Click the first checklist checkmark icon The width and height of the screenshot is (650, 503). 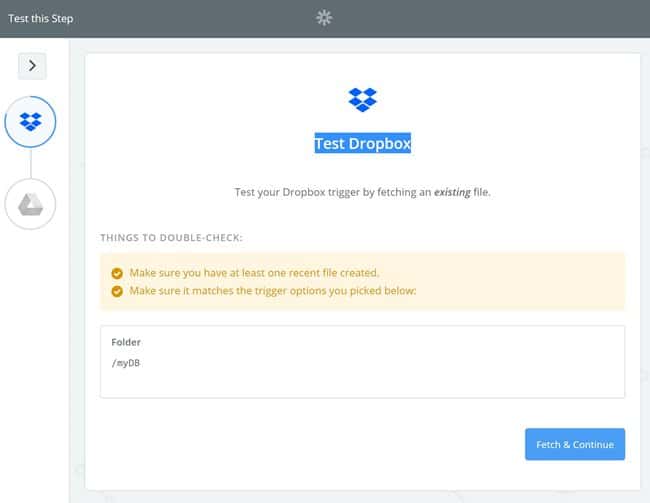tap(117, 273)
